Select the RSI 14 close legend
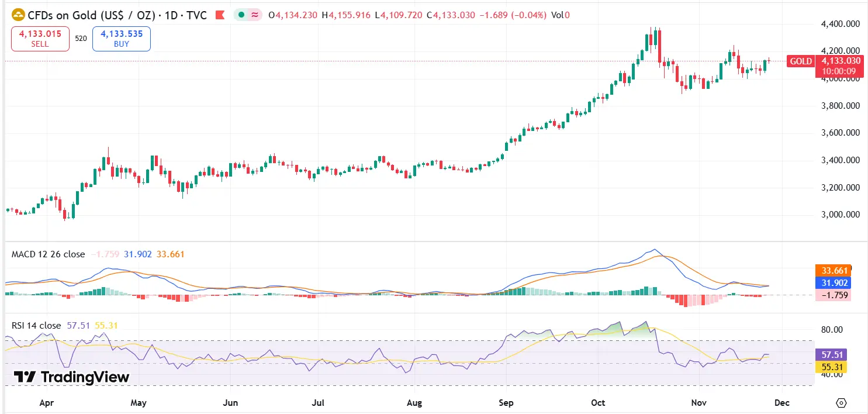The image size is (868, 414). point(37,326)
